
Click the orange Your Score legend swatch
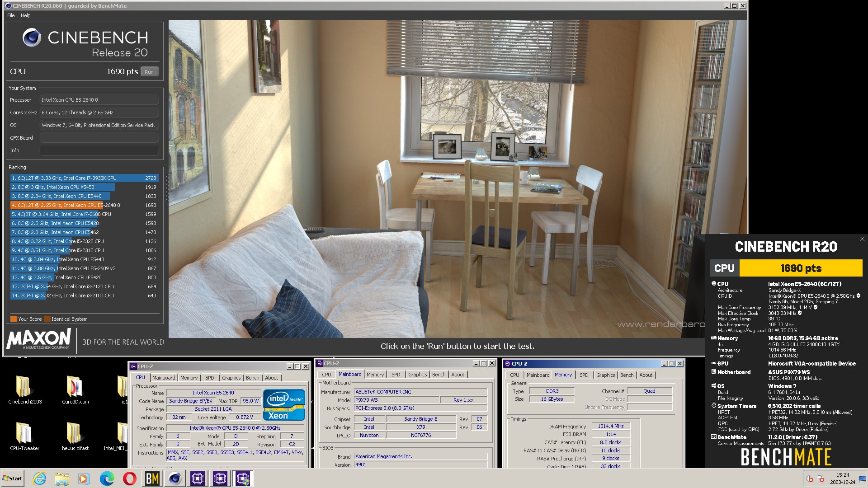[x=14, y=319]
